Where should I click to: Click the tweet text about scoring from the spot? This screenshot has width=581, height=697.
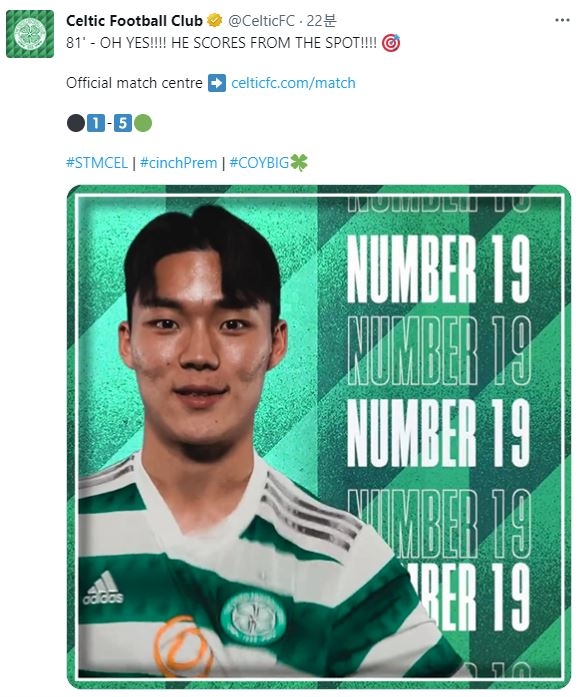pyautogui.click(x=221, y=43)
